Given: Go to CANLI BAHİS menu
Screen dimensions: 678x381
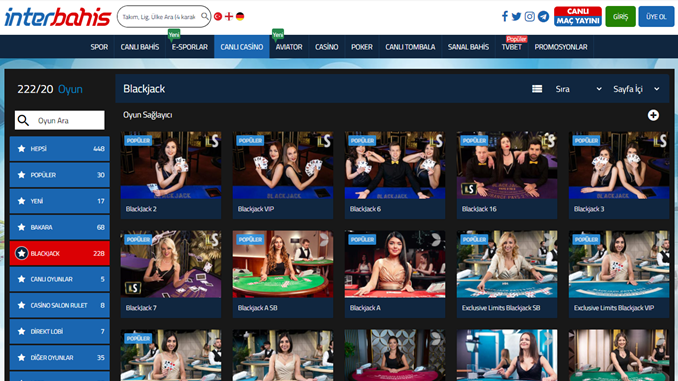Looking at the screenshot, I should [x=140, y=47].
